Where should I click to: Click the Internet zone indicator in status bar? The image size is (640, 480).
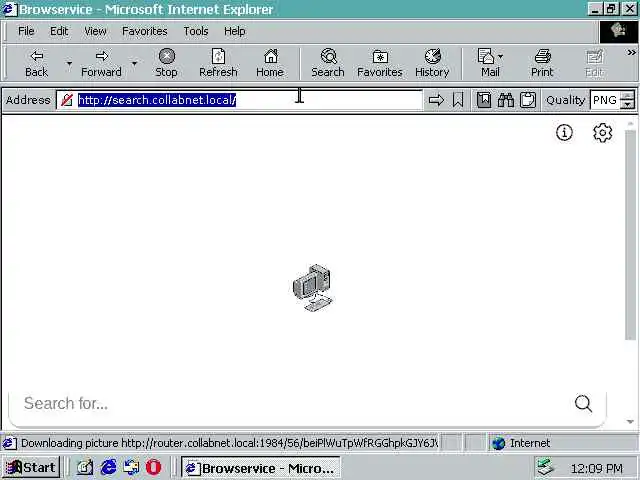tap(521, 443)
